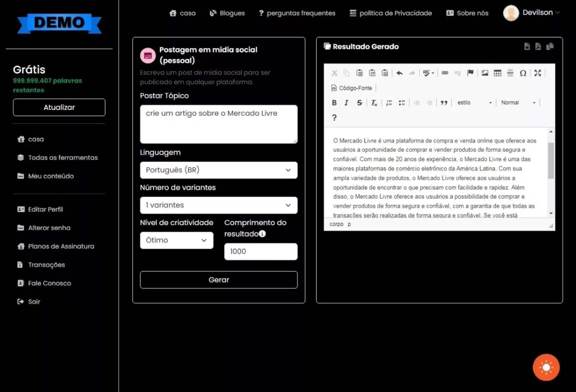Insert a table into the editor
This screenshot has height=392, width=576.
click(x=497, y=73)
